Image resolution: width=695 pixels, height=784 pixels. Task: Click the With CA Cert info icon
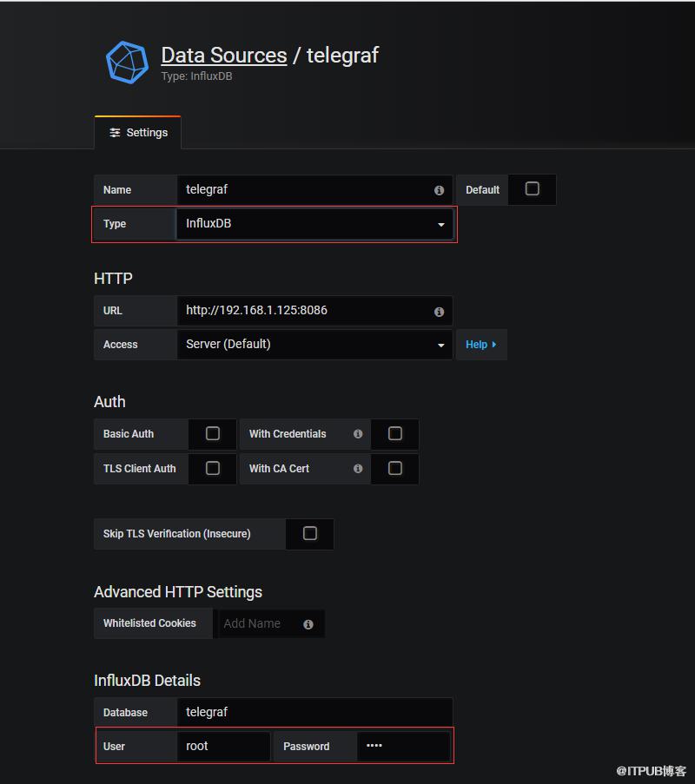coord(358,469)
